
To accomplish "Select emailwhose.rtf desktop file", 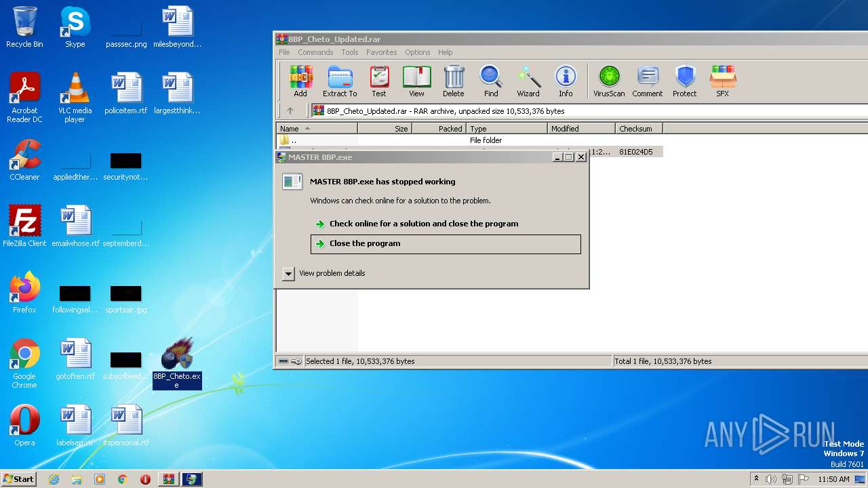I will click(x=75, y=226).
